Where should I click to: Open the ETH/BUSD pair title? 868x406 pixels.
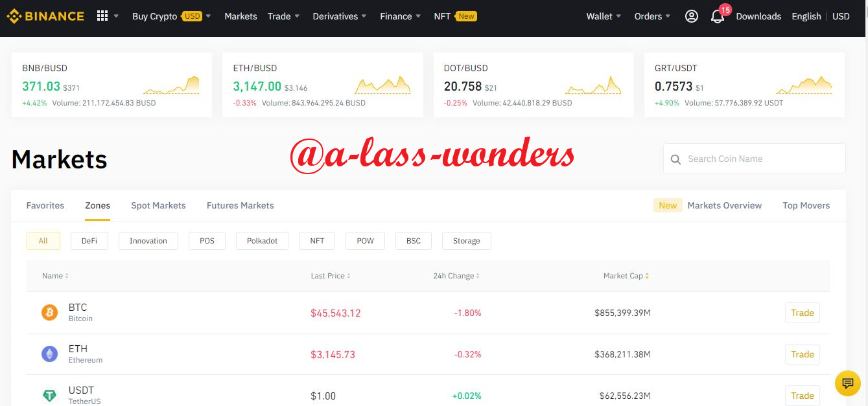(255, 68)
